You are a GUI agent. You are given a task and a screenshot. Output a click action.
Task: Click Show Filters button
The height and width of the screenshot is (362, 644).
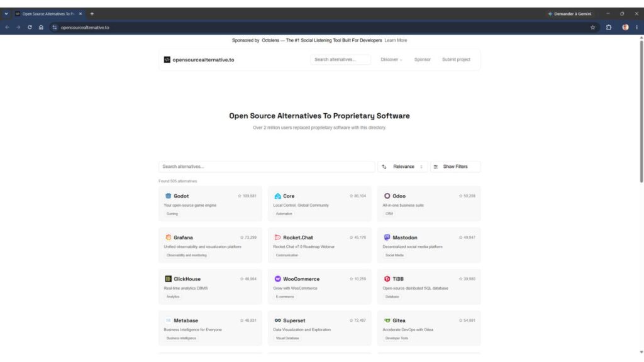click(455, 167)
